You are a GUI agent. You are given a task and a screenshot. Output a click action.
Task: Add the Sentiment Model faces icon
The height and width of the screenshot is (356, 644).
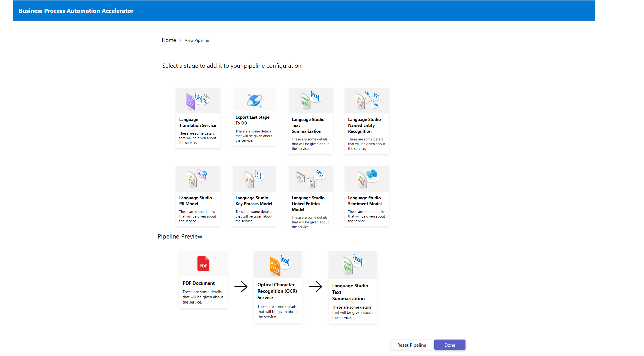click(367, 179)
